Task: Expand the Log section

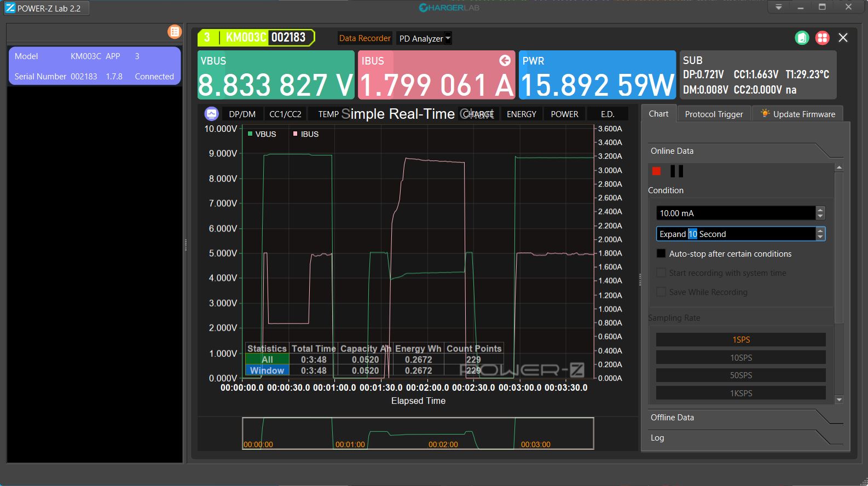Action: point(744,437)
